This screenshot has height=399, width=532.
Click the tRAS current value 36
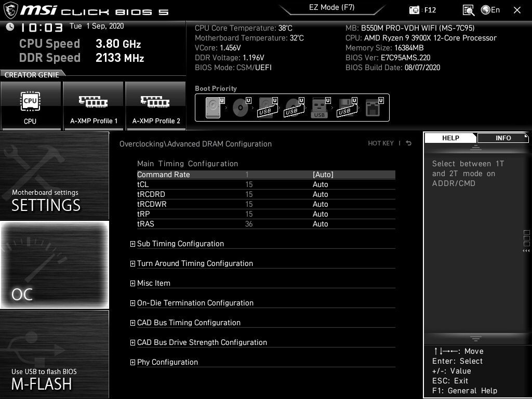point(249,223)
